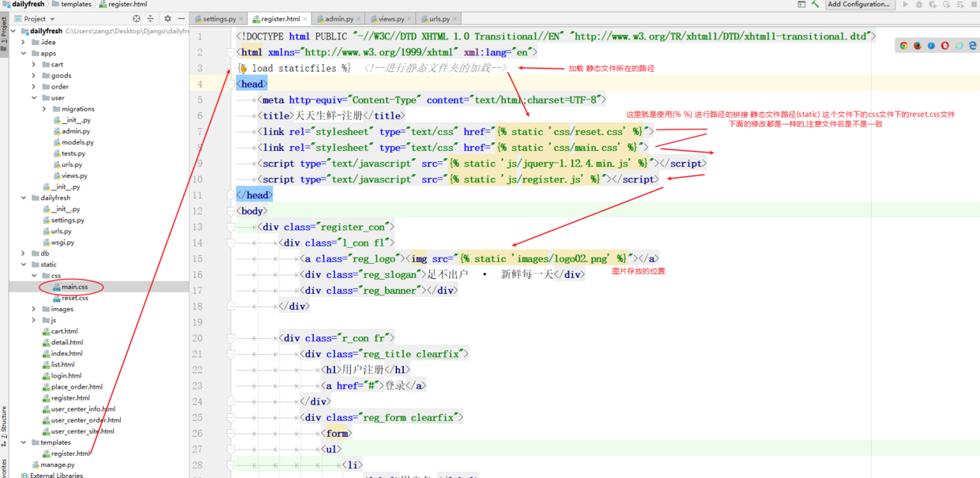The height and width of the screenshot is (478, 980).
Task: Select the register.html editor tab
Action: pyautogui.click(x=280, y=19)
